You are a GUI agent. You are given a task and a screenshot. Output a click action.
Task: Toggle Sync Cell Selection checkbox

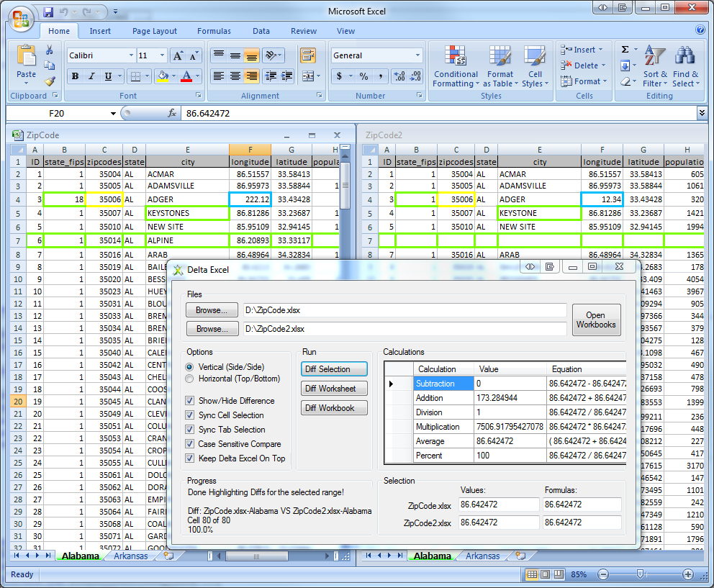[x=190, y=415]
